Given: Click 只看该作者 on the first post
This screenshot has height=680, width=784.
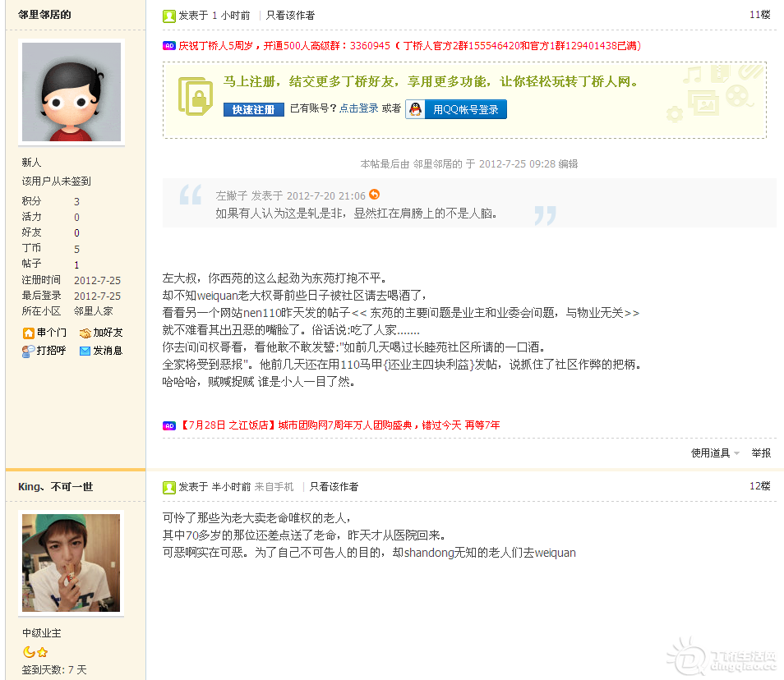Looking at the screenshot, I should point(290,16).
